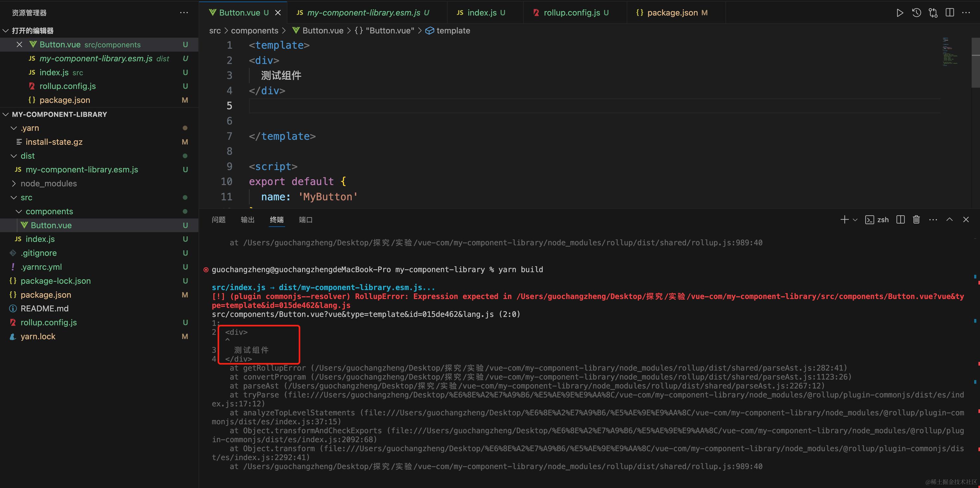Create a new terminal with the plus icon
980x488 pixels.
tap(845, 220)
